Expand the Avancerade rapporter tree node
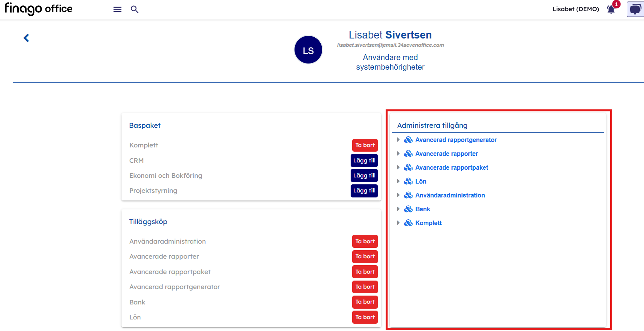This screenshot has width=644, height=331. point(398,154)
